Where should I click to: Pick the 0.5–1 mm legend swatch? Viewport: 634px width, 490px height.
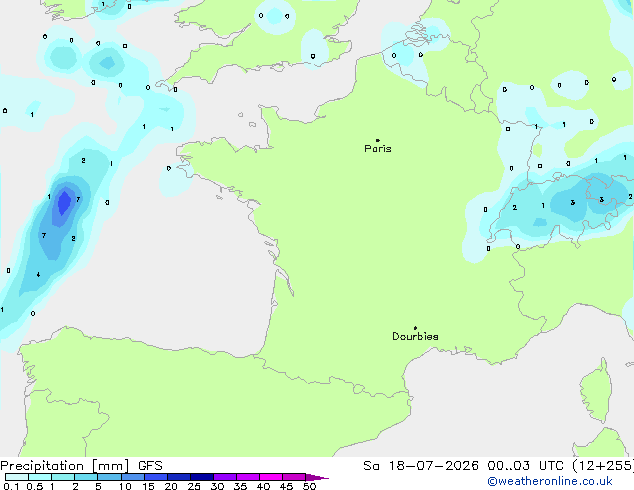point(40,477)
